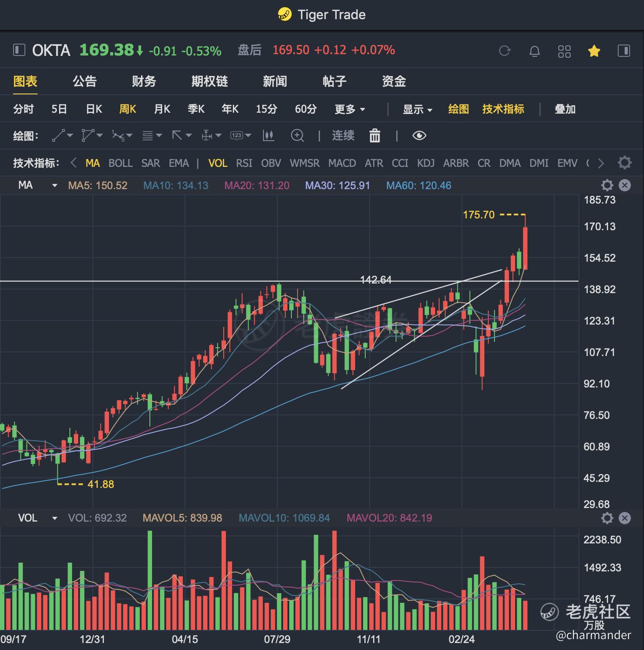Expand the MA panel type dropdown
Image resolution: width=644 pixels, height=650 pixels.
[x=55, y=186]
